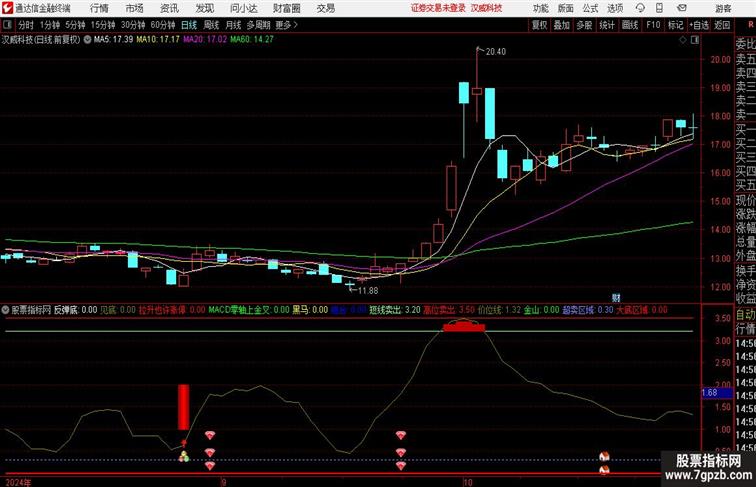Click the 2024年 timeline label
The image size is (756, 487).
pyautogui.click(x=18, y=482)
